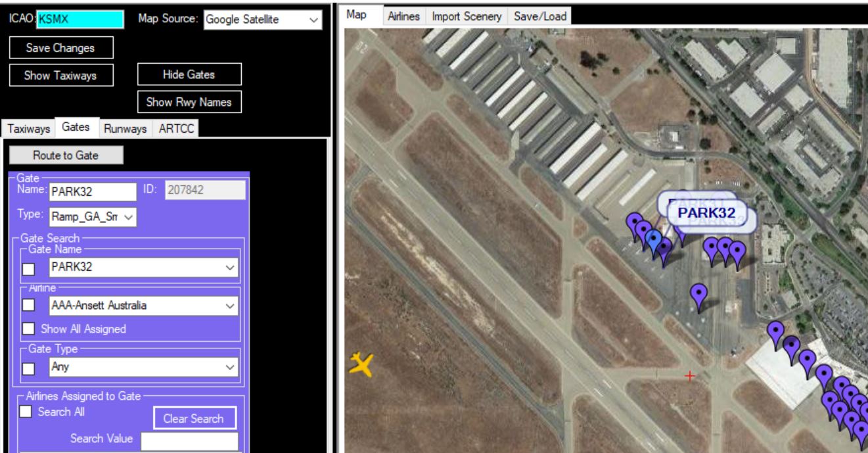
Task: Click the Hide Gates button
Action: (190, 75)
